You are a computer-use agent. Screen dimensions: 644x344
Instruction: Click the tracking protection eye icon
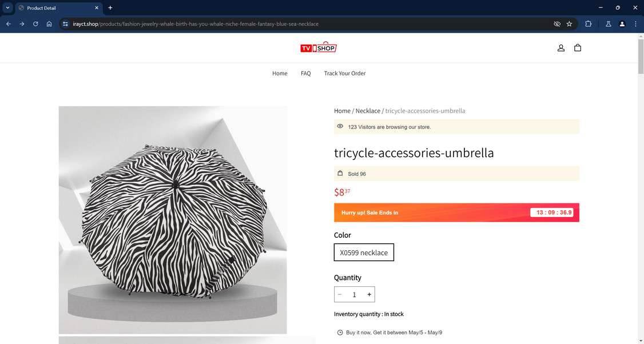click(557, 24)
